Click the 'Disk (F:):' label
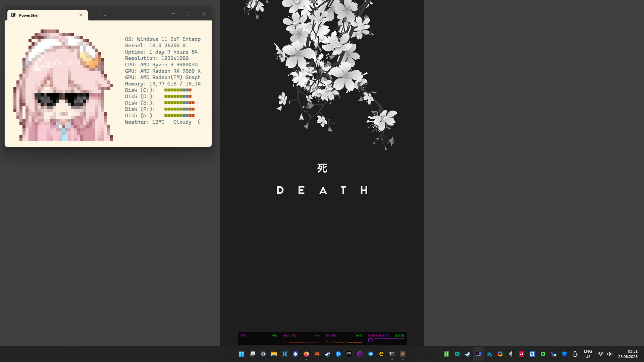 coord(140,109)
